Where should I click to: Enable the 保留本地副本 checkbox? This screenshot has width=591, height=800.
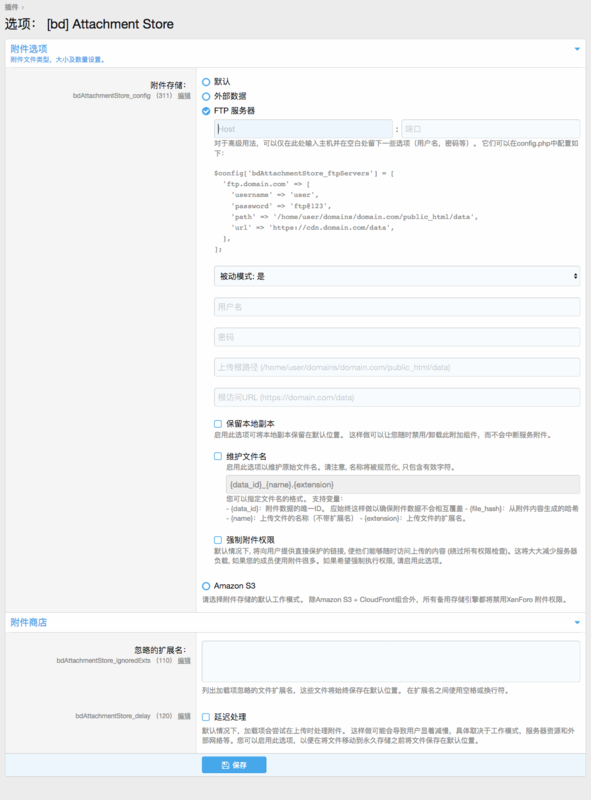click(x=218, y=423)
